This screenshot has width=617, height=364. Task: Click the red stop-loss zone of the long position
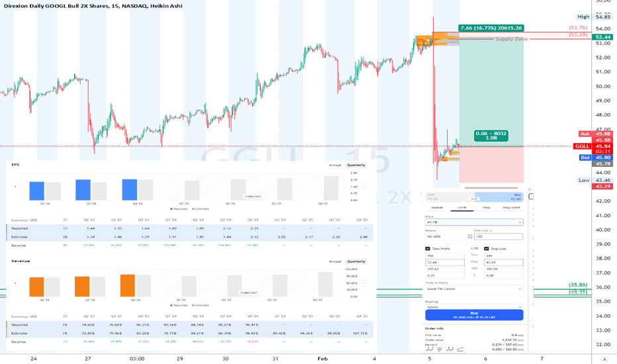click(x=491, y=165)
